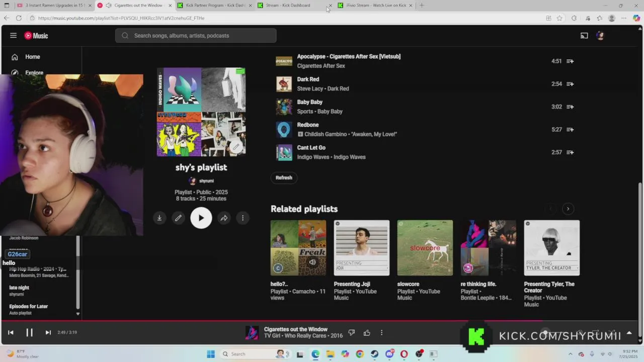
Task: Click the Refresh suggestions button
Action: (284, 177)
